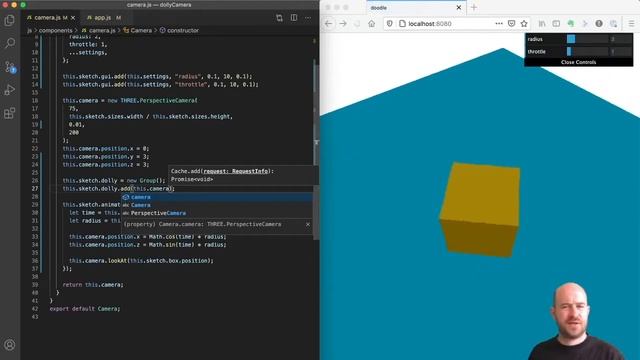Select the 'components' breadcrumb folder
640x360 pixels.
[56, 30]
